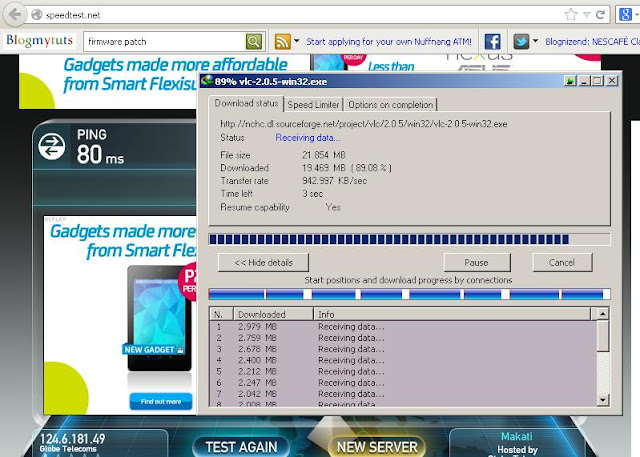Screen dimensions: 640x457
Task: Select connection row 4 with 2.400 MB
Action: (x=403, y=360)
